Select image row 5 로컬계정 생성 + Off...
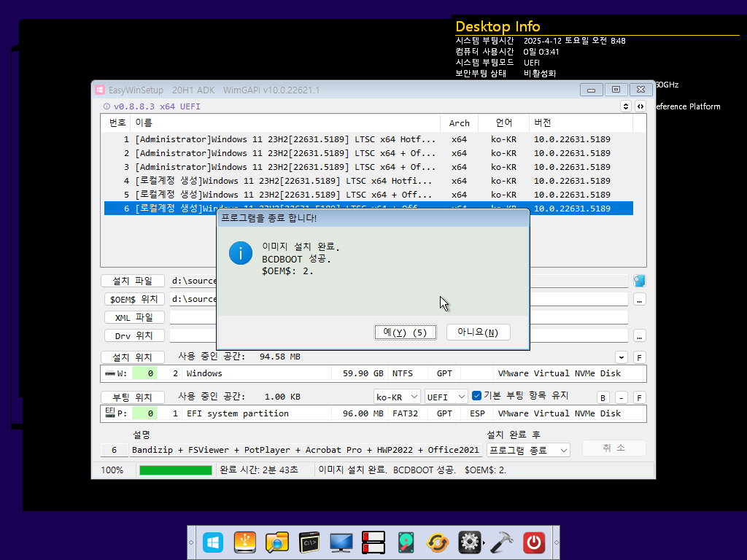This screenshot has width=747, height=560. [368, 195]
